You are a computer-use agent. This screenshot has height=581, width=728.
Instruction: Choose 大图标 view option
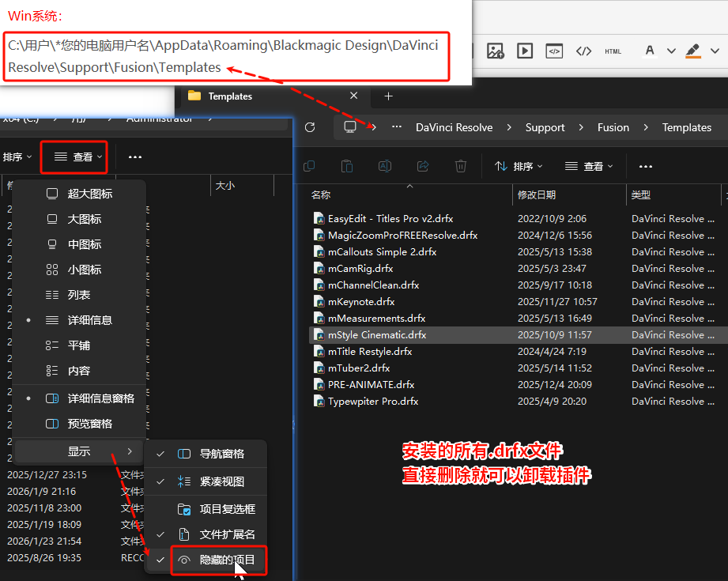tap(79, 219)
